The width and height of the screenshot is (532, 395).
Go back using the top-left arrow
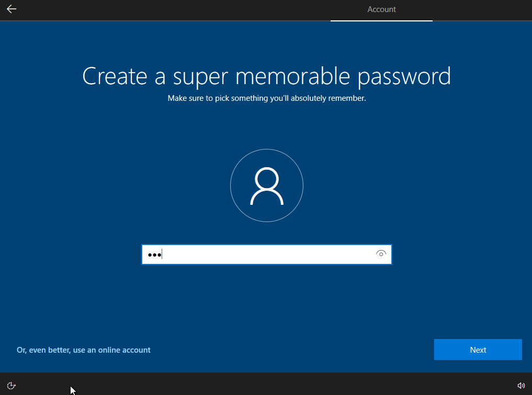coord(12,9)
